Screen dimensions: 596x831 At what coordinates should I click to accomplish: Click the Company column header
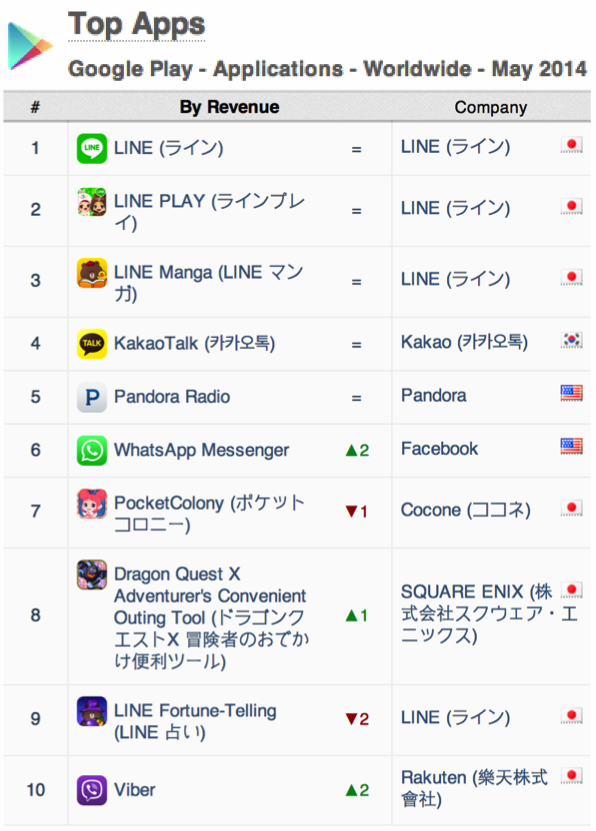(x=491, y=108)
